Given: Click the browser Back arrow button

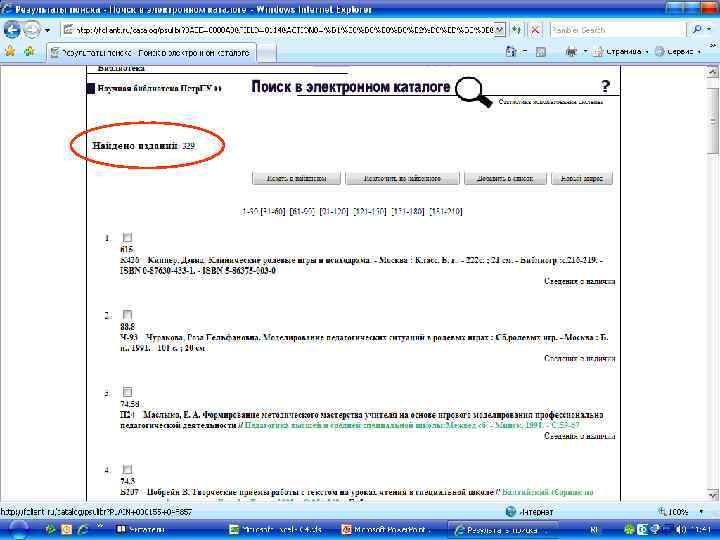Looking at the screenshot, I should [x=12, y=30].
